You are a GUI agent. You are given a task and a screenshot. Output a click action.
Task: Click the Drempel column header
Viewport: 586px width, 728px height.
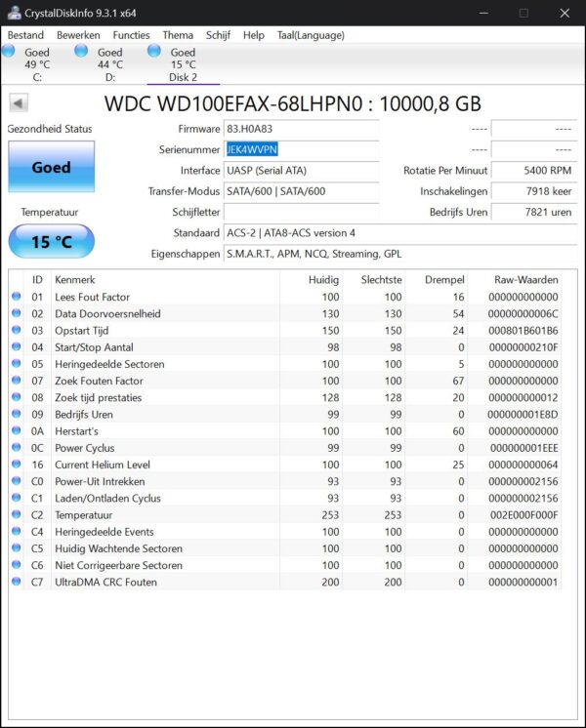pos(444,279)
